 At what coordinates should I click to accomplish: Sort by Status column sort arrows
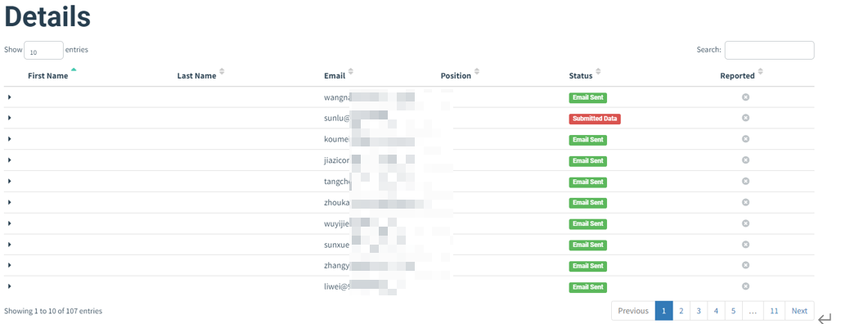coord(598,72)
